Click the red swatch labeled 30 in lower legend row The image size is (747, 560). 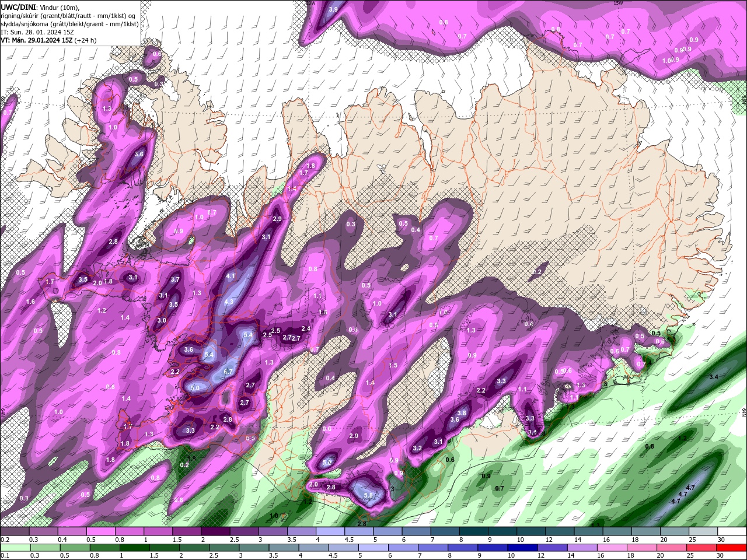(x=731, y=548)
